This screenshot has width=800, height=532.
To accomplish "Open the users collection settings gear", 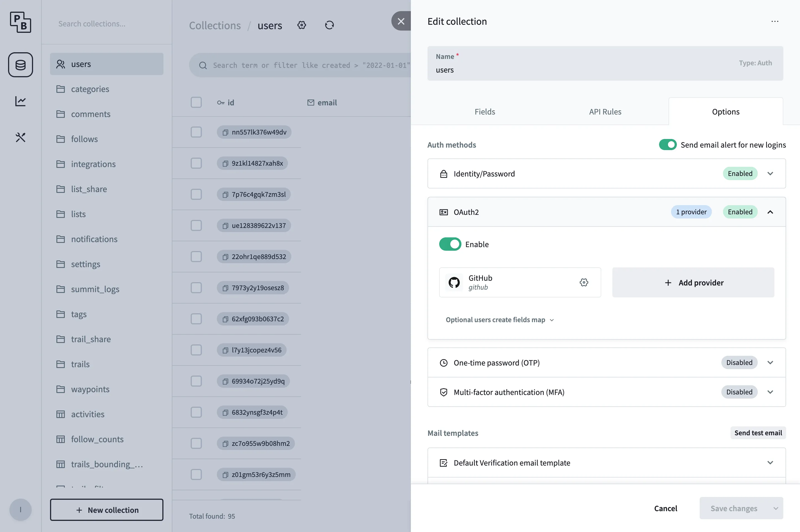I will pyautogui.click(x=302, y=25).
